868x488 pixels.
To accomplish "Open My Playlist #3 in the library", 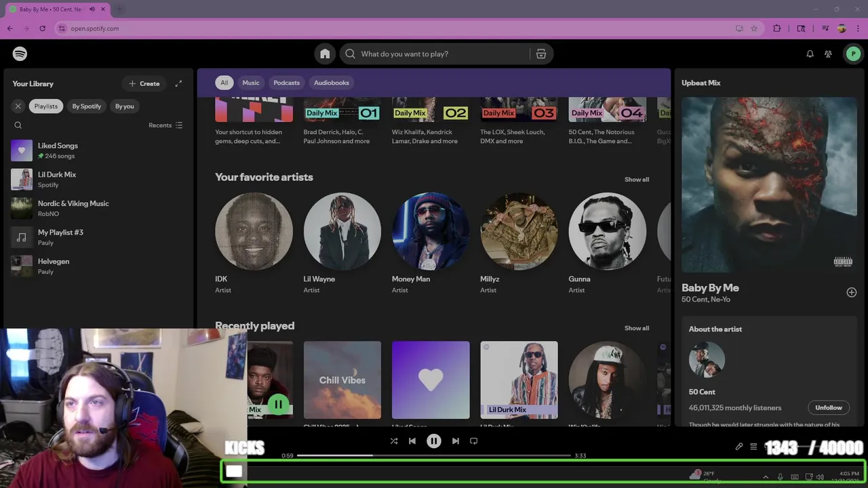I will pos(97,237).
